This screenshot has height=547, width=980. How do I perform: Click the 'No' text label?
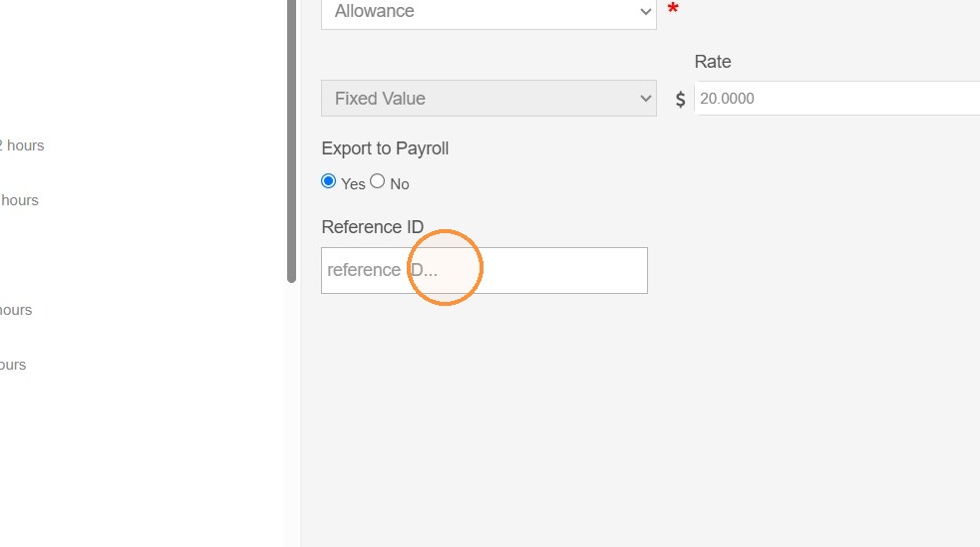[x=400, y=184]
